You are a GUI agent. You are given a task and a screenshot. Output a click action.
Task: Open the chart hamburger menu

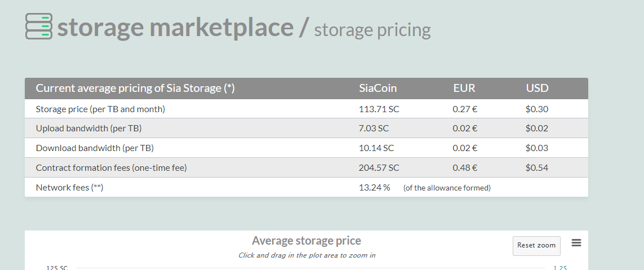576,243
